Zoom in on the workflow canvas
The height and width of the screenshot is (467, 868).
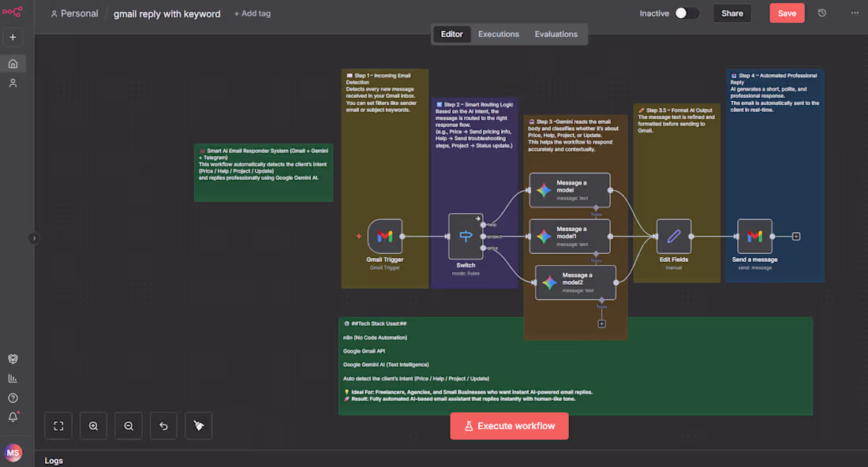[93, 425]
